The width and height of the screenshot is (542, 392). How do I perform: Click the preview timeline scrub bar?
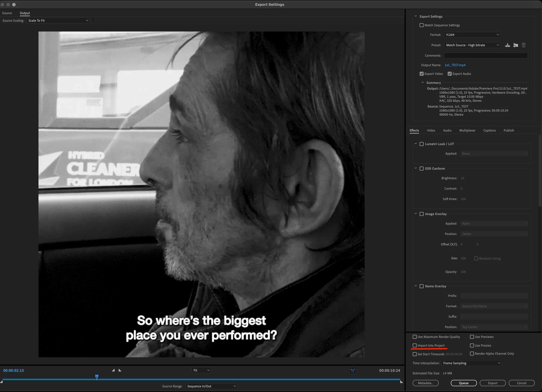pyautogui.click(x=201, y=379)
